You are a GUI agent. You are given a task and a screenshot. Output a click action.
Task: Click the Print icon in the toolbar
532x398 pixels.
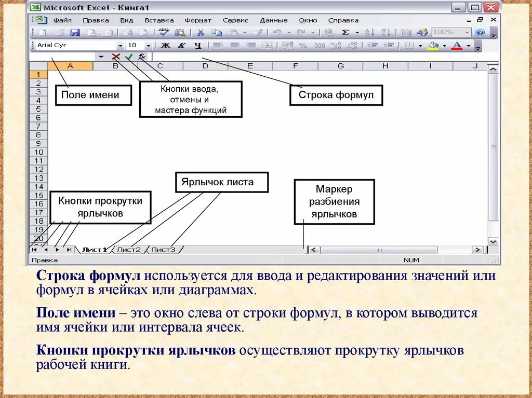(127, 33)
